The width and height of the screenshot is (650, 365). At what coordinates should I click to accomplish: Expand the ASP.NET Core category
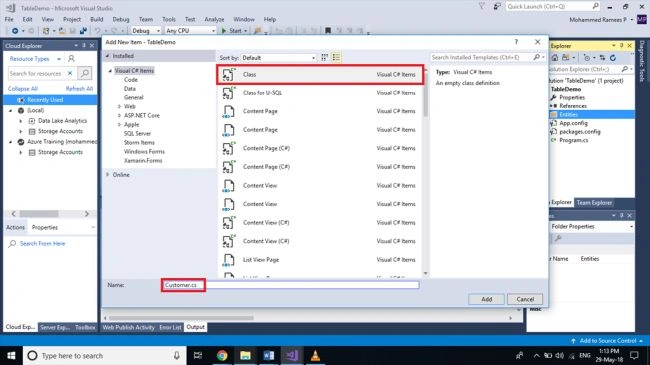[x=119, y=116]
